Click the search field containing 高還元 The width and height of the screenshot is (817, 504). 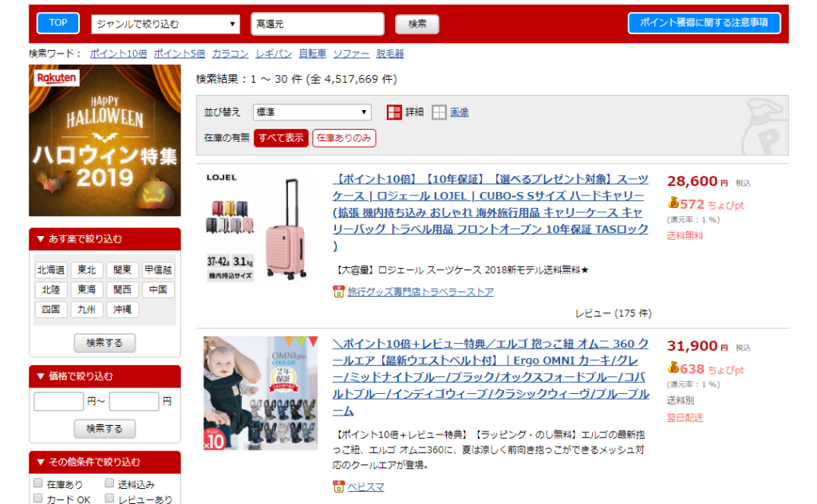[318, 24]
